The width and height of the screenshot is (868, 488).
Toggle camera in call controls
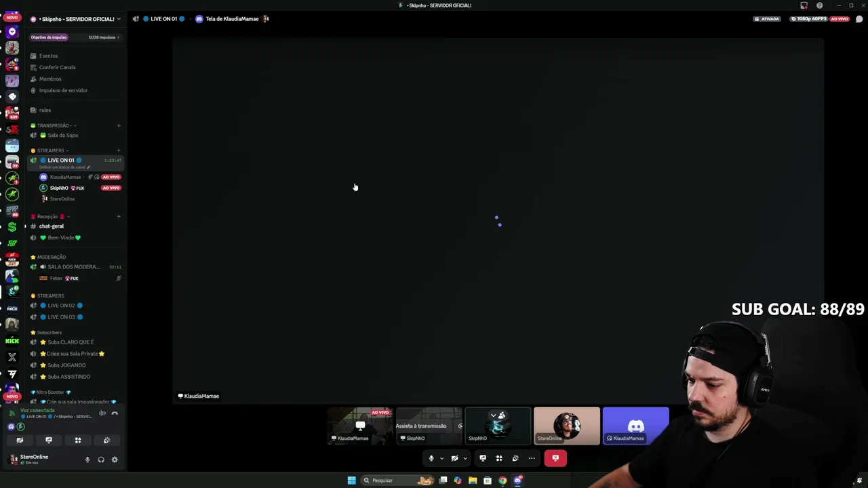click(454, 458)
